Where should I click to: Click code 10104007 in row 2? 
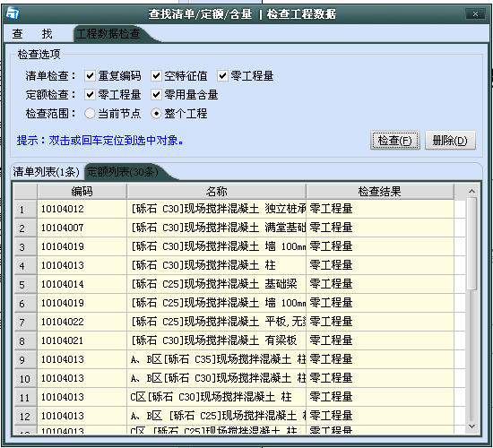coord(82,228)
